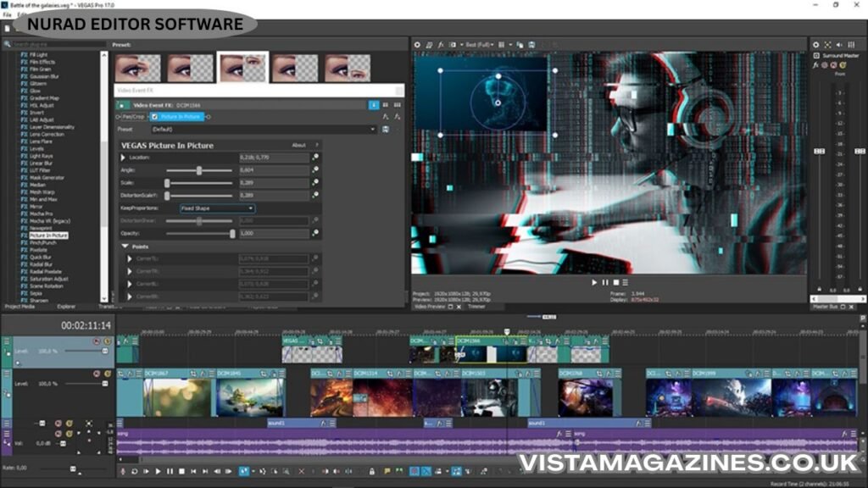
Task: Collapse the Points section
Action: pos(126,246)
